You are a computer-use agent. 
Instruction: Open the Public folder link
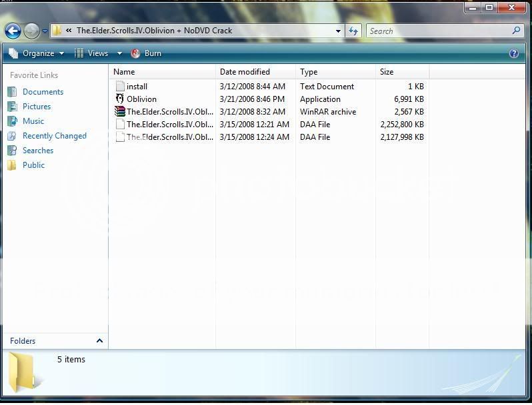click(x=33, y=165)
